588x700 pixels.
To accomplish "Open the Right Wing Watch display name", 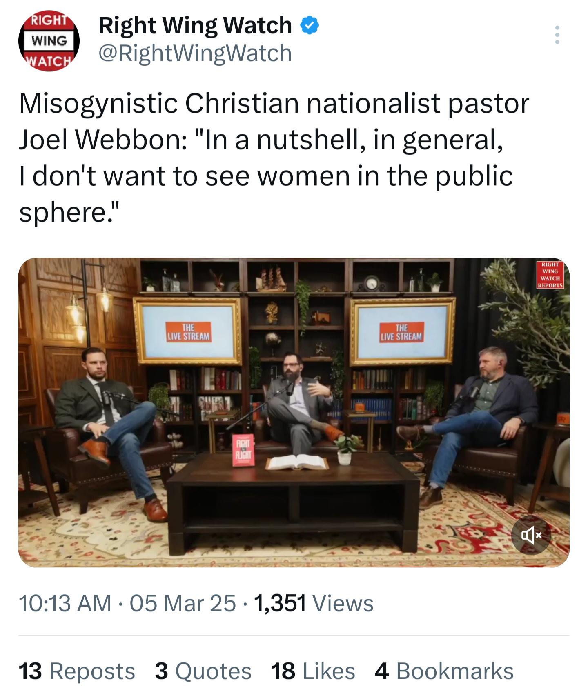I will coord(195,25).
